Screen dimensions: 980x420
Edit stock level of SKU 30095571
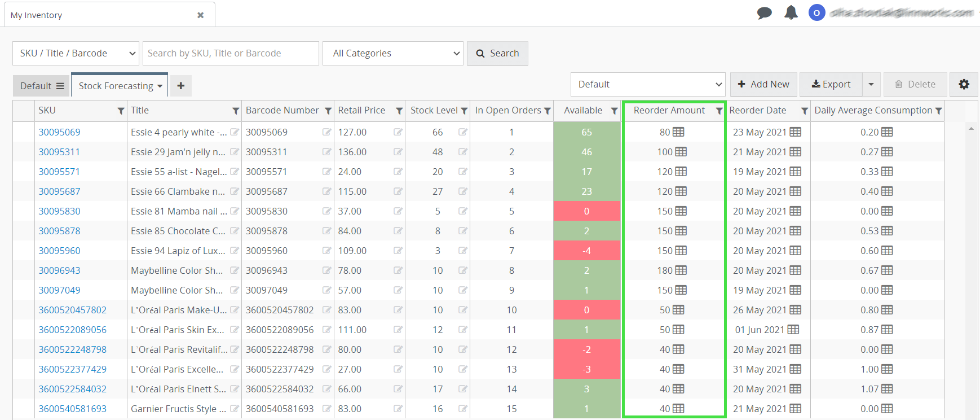(463, 172)
